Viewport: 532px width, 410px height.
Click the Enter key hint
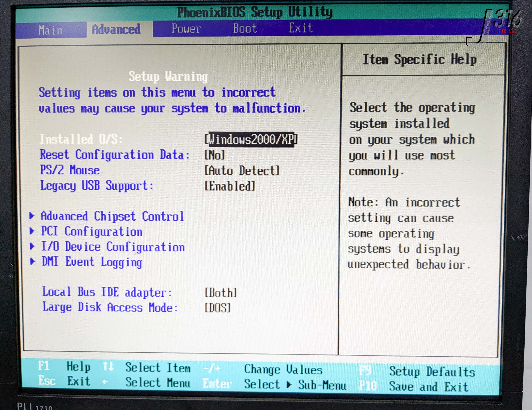coord(217,384)
